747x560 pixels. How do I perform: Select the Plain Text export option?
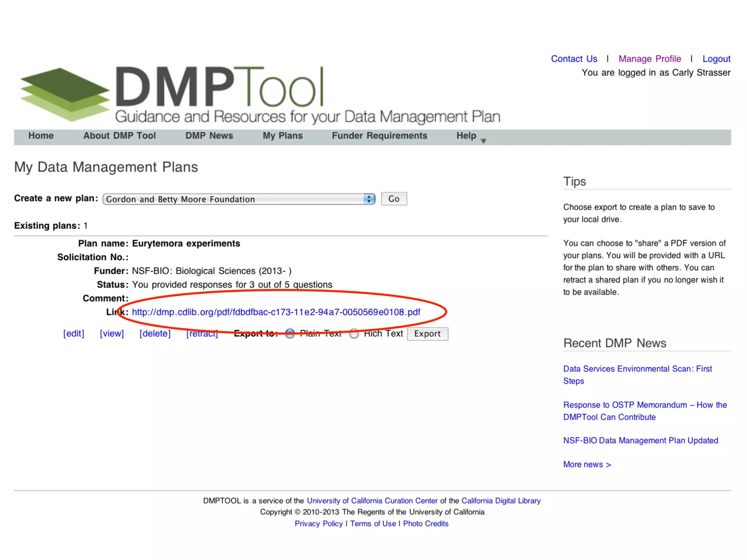click(x=290, y=334)
